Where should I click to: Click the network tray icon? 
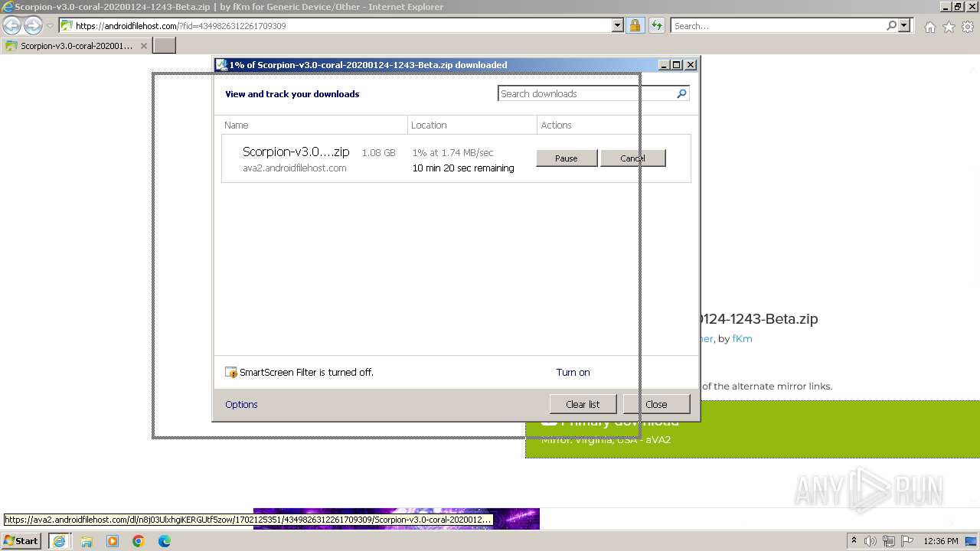click(889, 541)
